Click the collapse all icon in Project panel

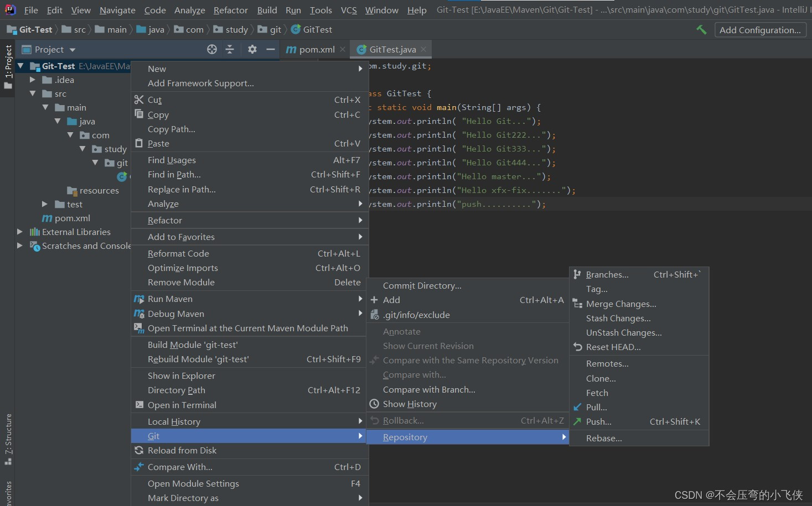point(230,49)
